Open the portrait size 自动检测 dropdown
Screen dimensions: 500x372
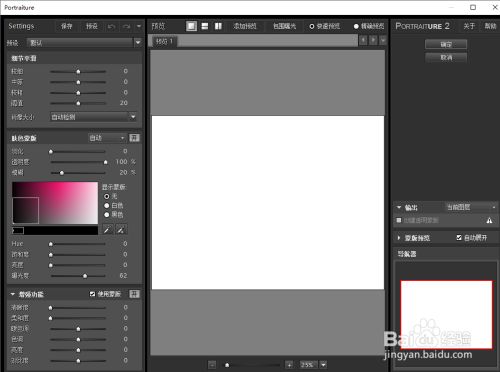pos(93,117)
